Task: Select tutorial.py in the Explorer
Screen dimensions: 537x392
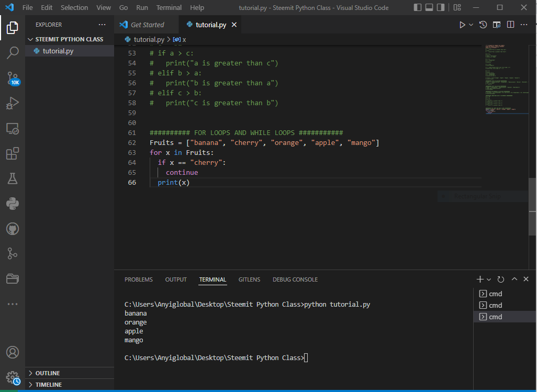Action: (58, 51)
